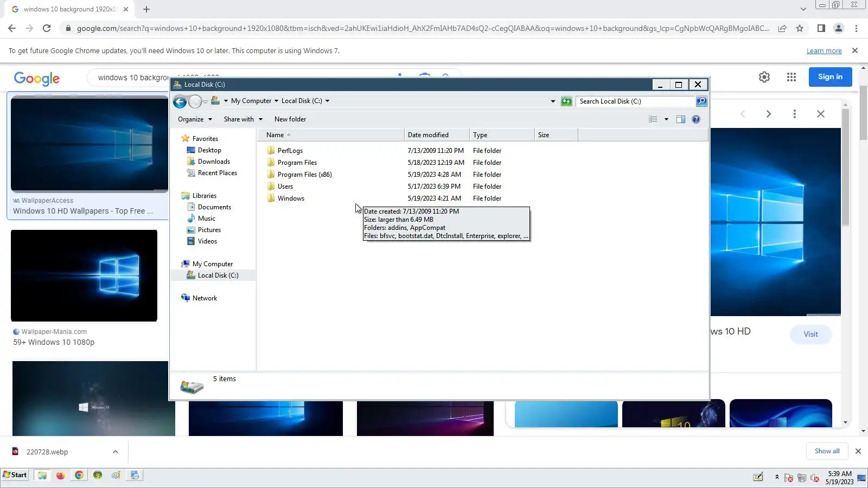Open the Chrome profile avatar

[x=839, y=28]
